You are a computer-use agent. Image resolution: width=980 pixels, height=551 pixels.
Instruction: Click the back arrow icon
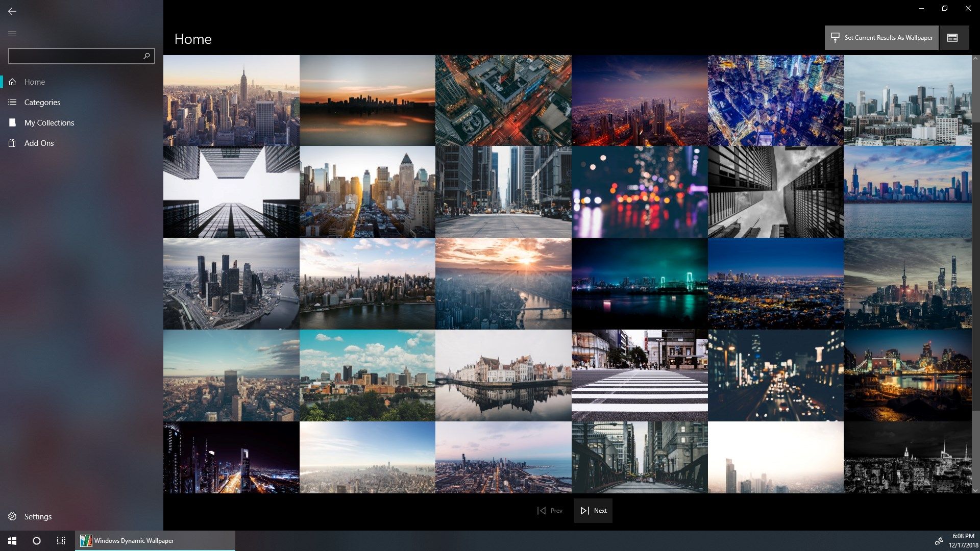(12, 11)
